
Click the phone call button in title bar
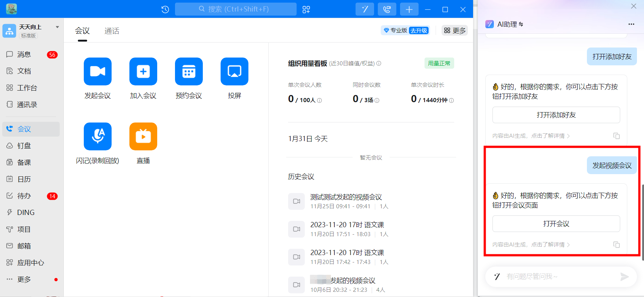(387, 9)
